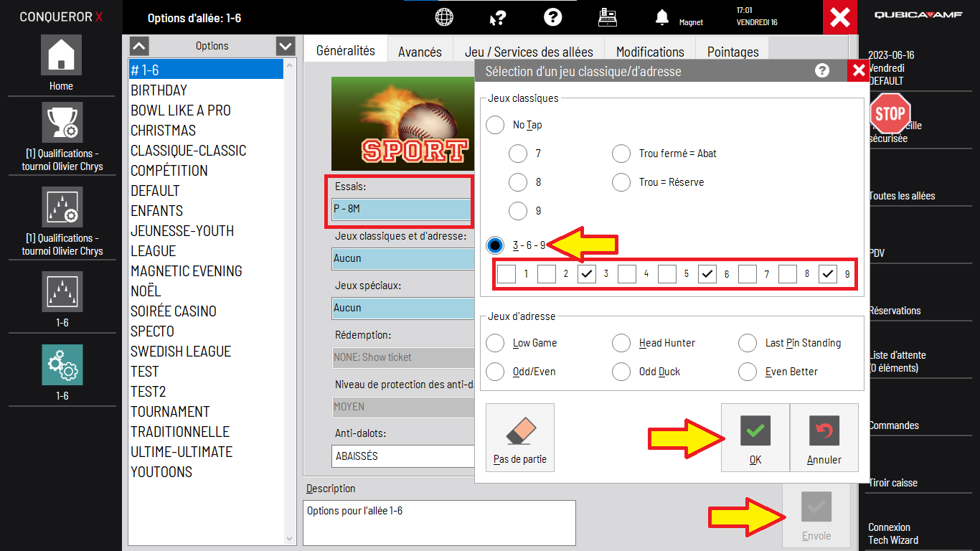The height and width of the screenshot is (551, 980).
Task: Click Annuler to cancel the dialog
Action: tap(824, 438)
